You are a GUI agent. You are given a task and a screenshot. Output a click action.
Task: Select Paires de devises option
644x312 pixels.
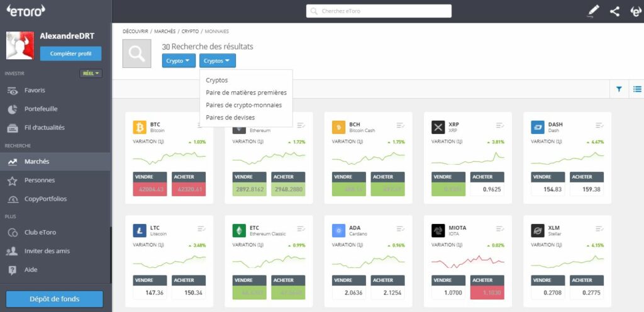point(230,118)
